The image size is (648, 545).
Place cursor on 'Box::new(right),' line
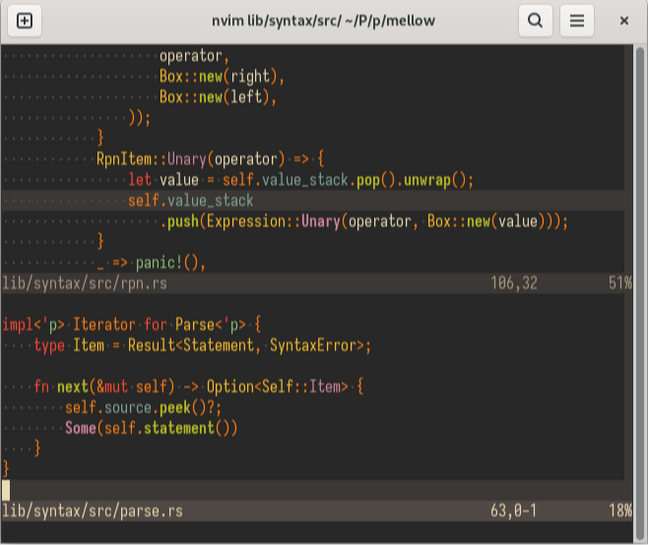222,76
